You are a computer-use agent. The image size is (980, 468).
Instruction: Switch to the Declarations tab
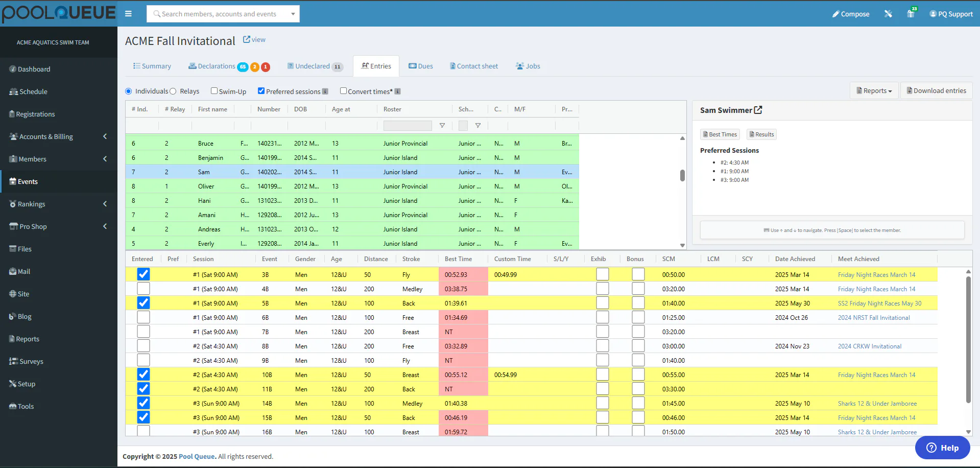229,66
